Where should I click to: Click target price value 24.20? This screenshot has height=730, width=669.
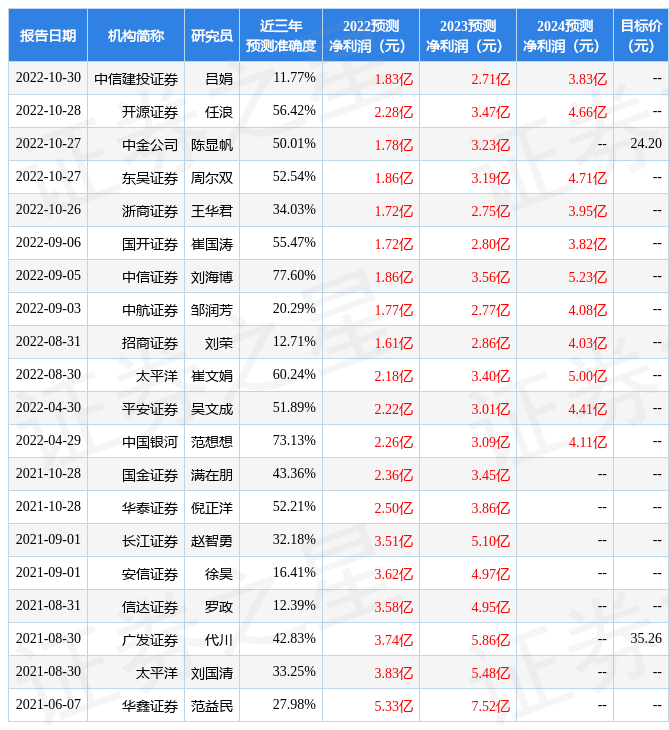(x=646, y=143)
